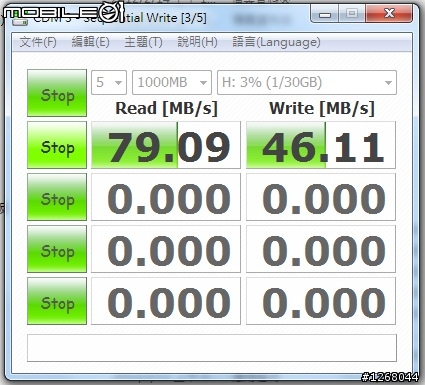Open the 文件(F) menu
Screen dimensions: 425x385
(x=38, y=42)
